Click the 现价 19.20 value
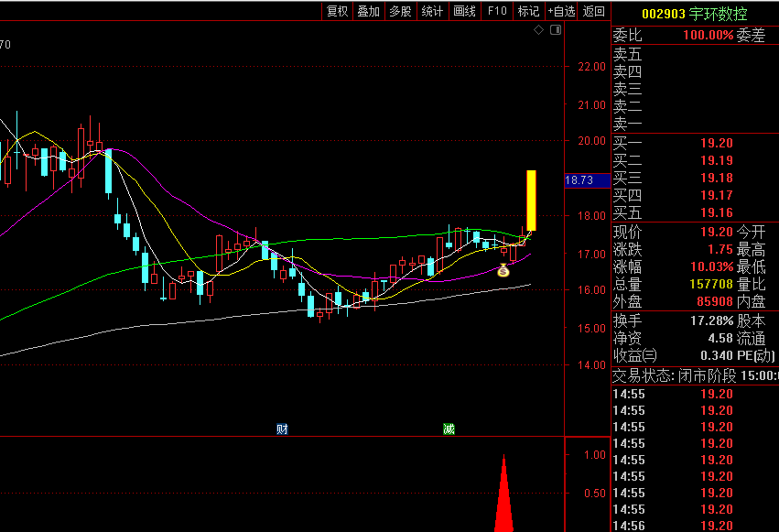Viewport: 779px width, 532px height. (717, 232)
